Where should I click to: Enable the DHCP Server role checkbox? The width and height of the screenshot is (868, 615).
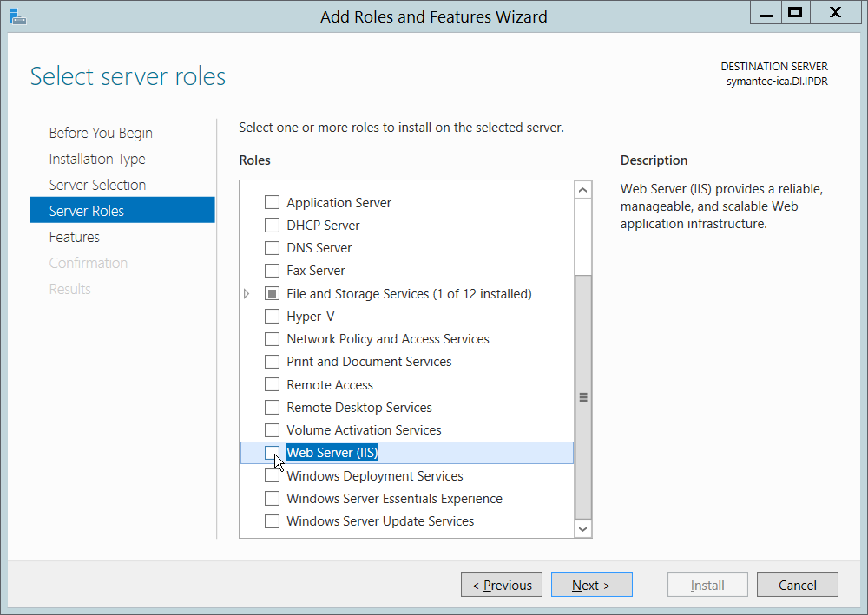(273, 226)
